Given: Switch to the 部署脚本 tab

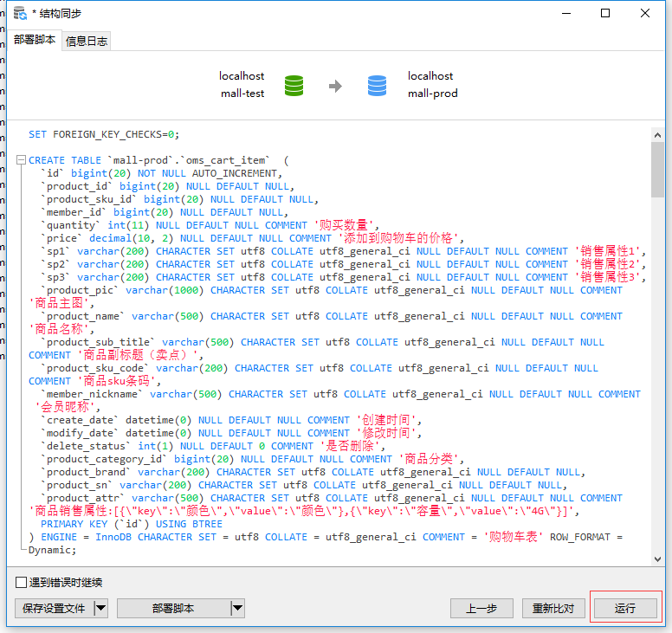Looking at the screenshot, I should tap(35, 40).
